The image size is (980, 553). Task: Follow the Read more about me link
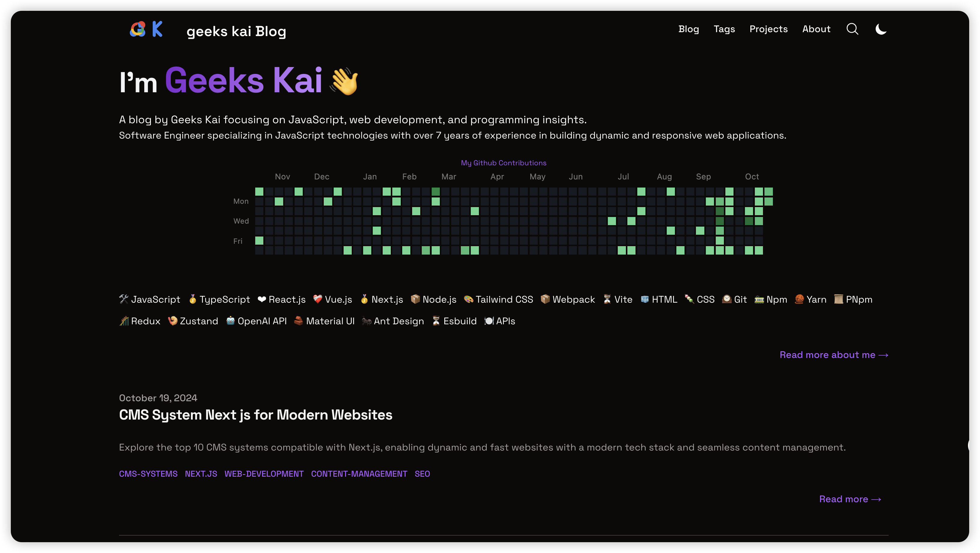(834, 355)
